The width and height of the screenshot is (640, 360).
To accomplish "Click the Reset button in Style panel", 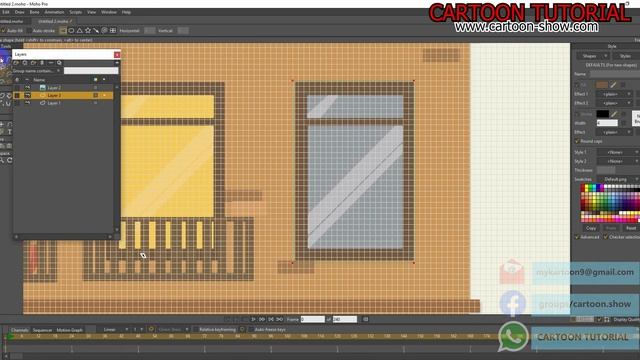I will click(631, 228).
